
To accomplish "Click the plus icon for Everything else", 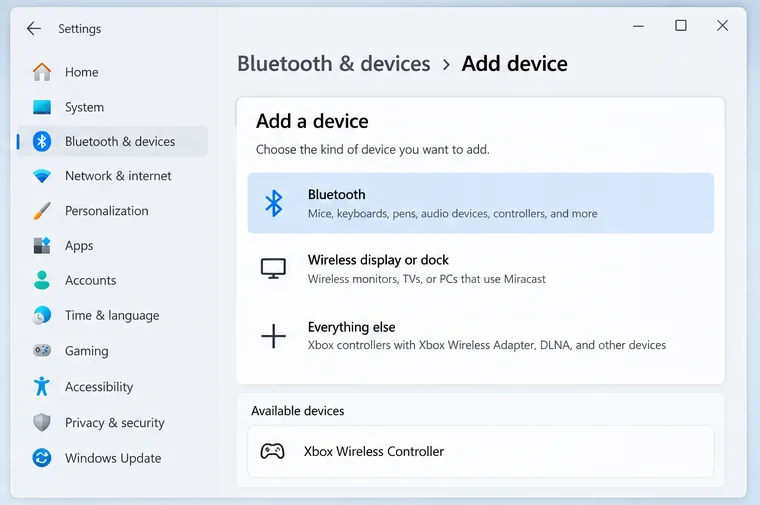I will pyautogui.click(x=273, y=336).
